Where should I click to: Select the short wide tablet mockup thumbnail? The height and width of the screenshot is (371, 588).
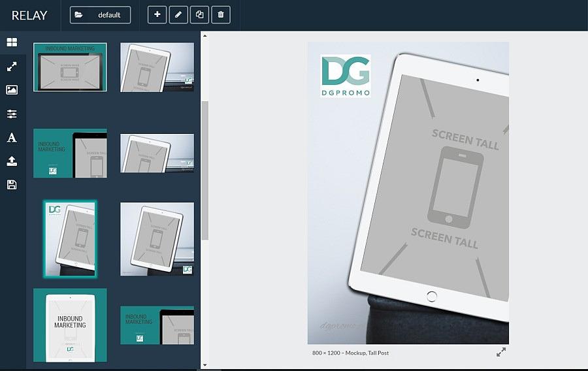click(157, 153)
